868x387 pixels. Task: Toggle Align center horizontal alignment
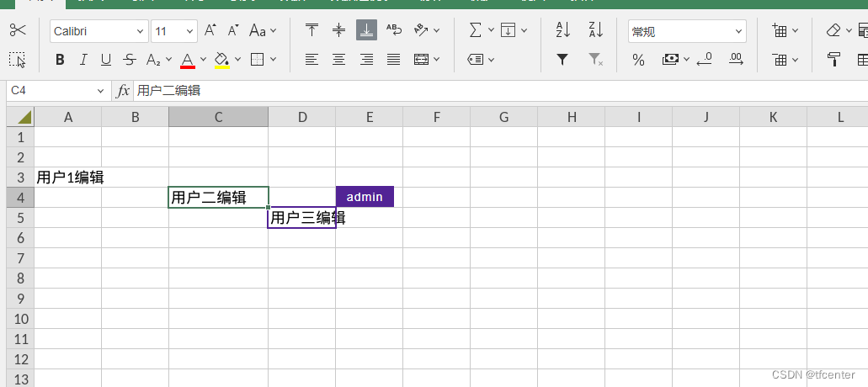tap(338, 59)
